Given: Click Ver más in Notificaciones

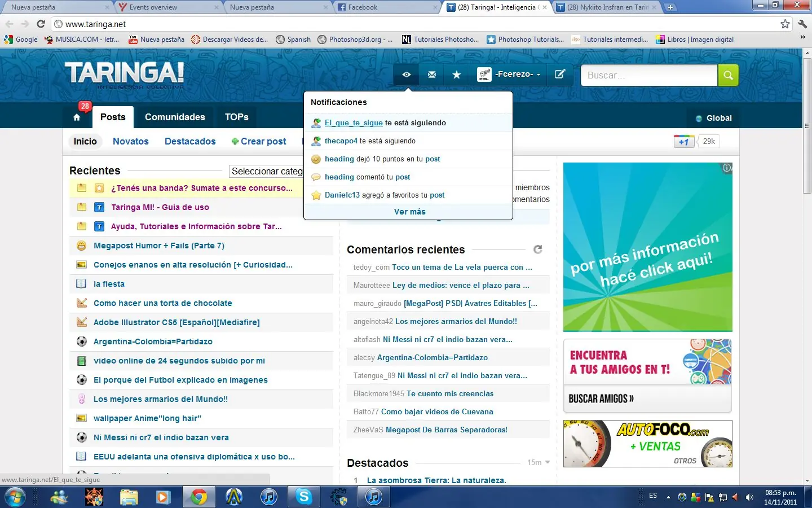Looking at the screenshot, I should tap(410, 212).
